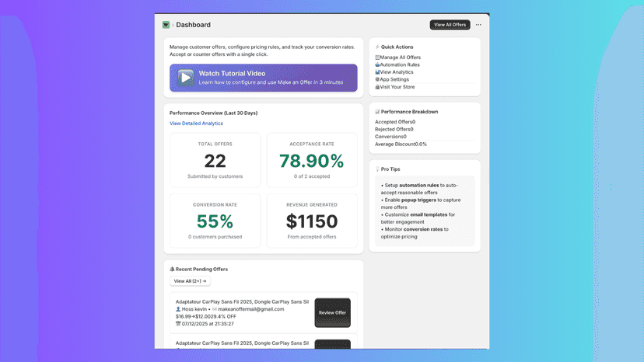Click the play icon on tutorial banner
The width and height of the screenshot is (644, 362).
tap(186, 78)
